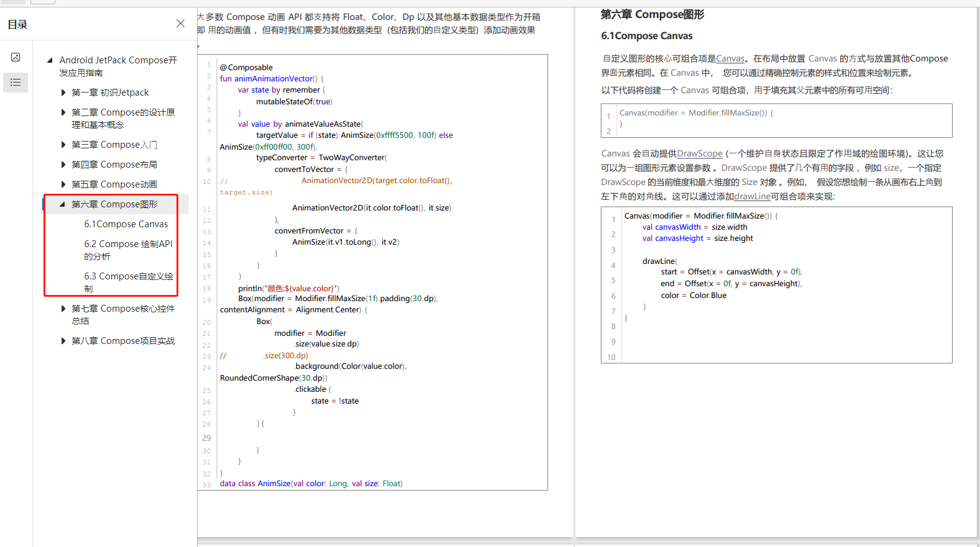Click the fun animAnimationVector() code line
The width and height of the screenshot is (980, 547).
coord(272,79)
